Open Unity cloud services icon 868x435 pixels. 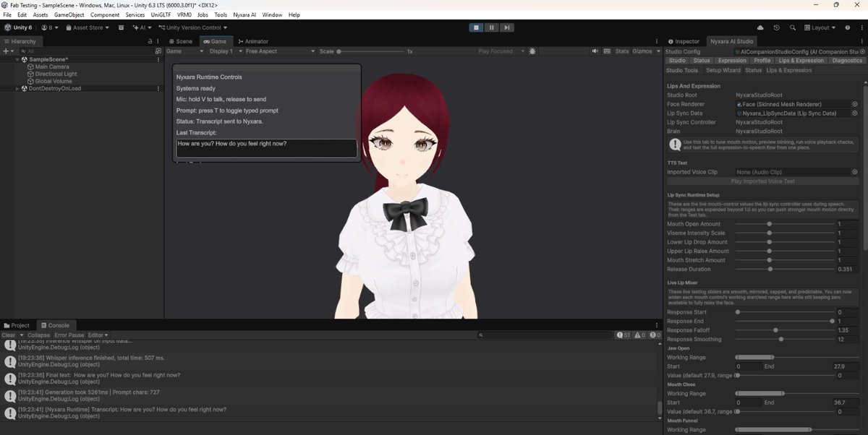coord(759,27)
